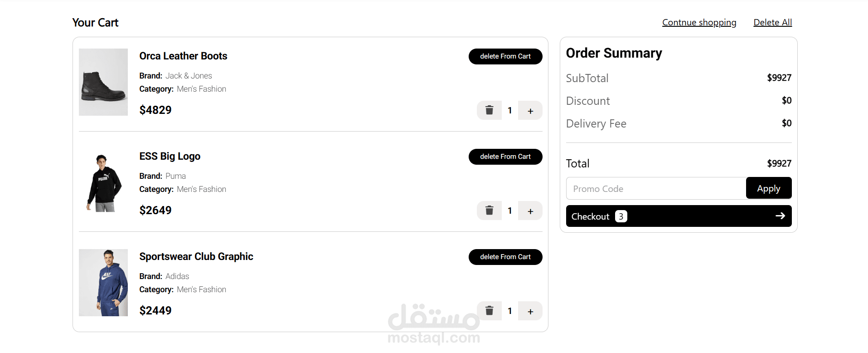This screenshot has height=353, width=868.
Task: Open Sportswear Club Graphic product image
Action: click(x=103, y=283)
